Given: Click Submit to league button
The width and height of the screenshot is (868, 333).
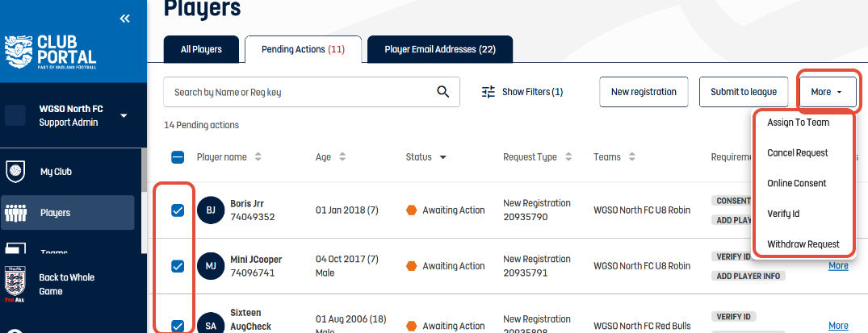Looking at the screenshot, I should [x=744, y=92].
